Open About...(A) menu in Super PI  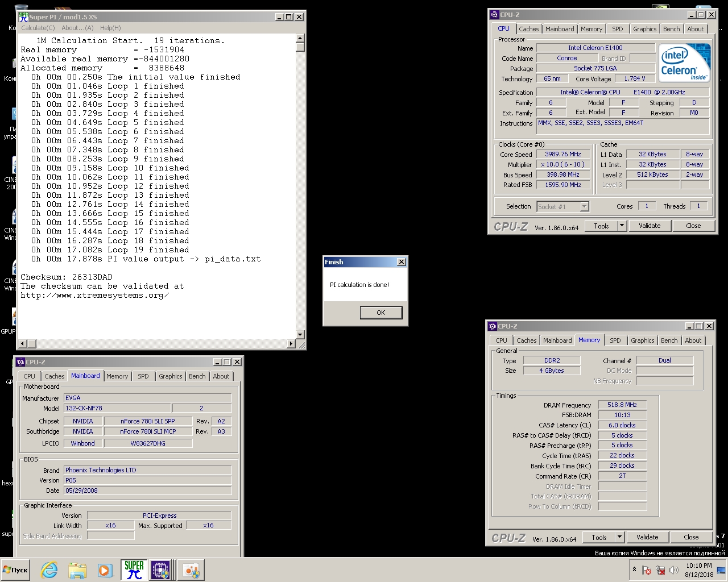pyautogui.click(x=77, y=28)
